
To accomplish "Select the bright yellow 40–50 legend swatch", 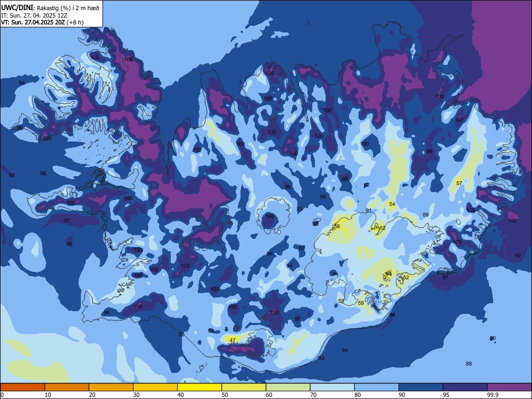I will (199, 387).
